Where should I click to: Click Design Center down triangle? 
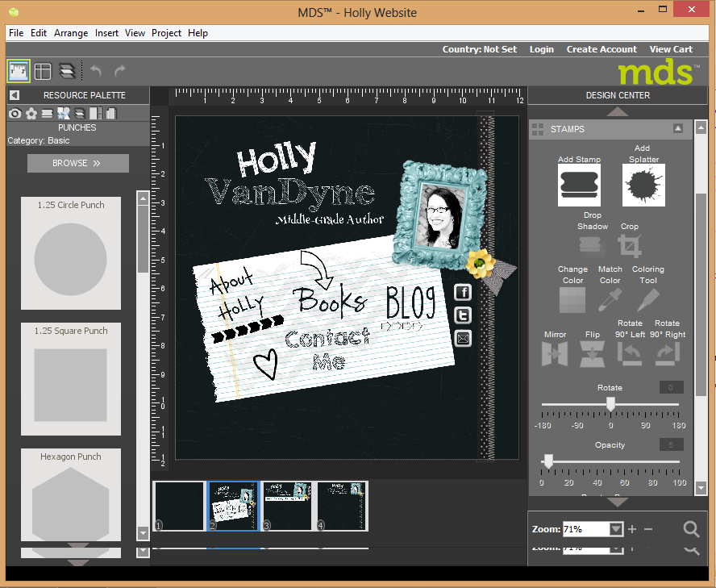pyautogui.click(x=618, y=503)
